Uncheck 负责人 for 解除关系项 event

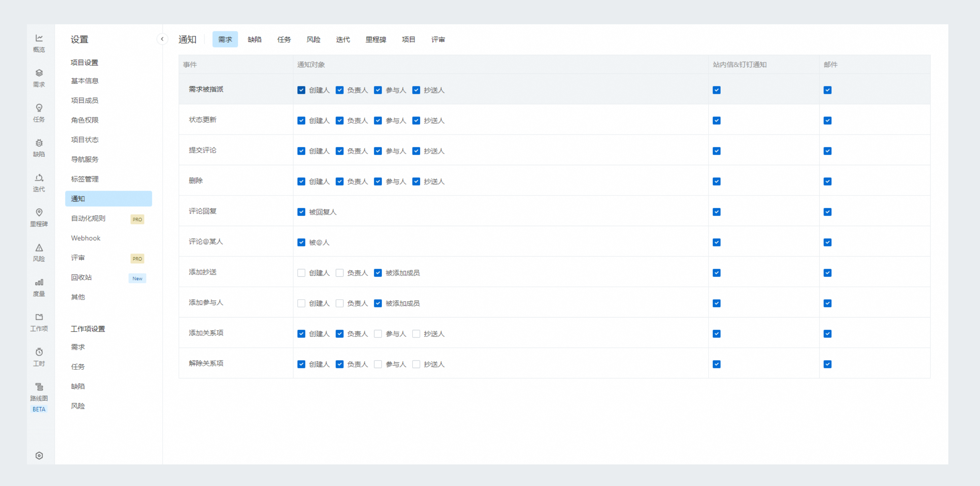tap(340, 365)
